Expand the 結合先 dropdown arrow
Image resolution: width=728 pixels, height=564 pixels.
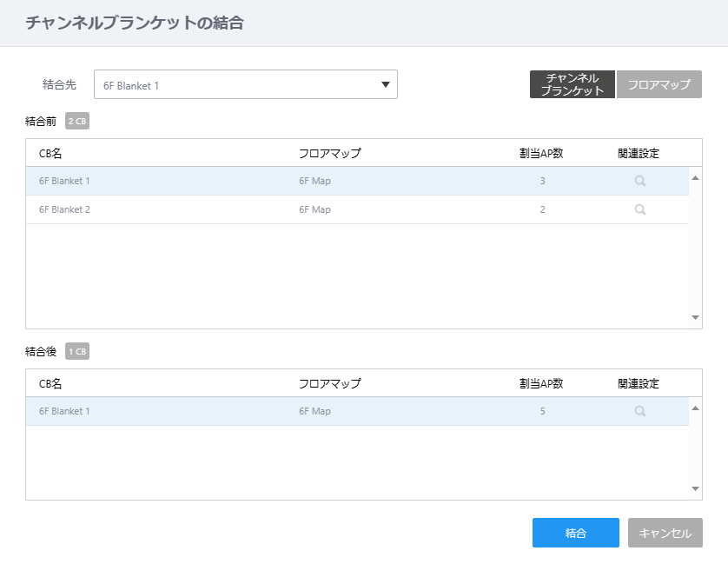click(386, 84)
